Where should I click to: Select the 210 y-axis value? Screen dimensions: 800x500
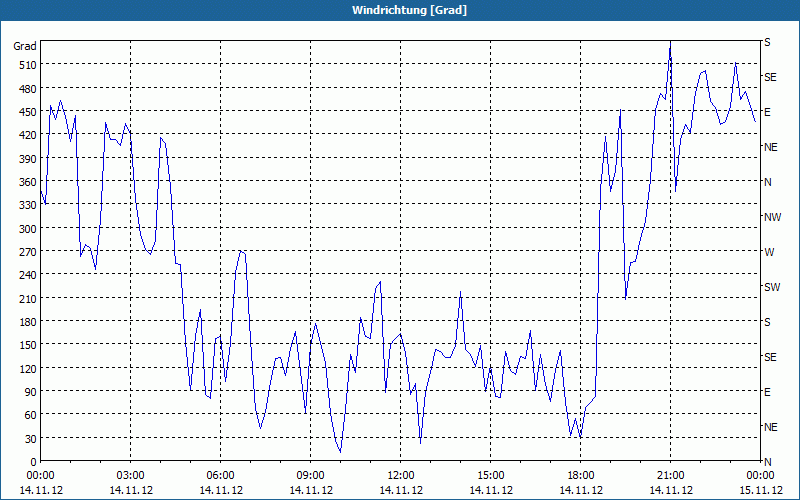28,298
